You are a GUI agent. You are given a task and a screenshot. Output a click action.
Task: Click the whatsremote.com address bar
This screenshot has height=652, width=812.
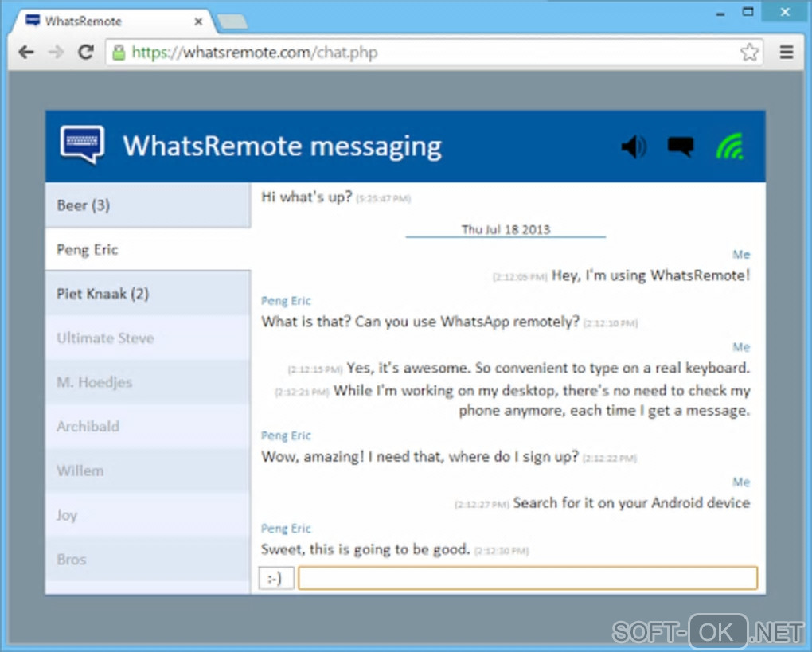tap(434, 53)
